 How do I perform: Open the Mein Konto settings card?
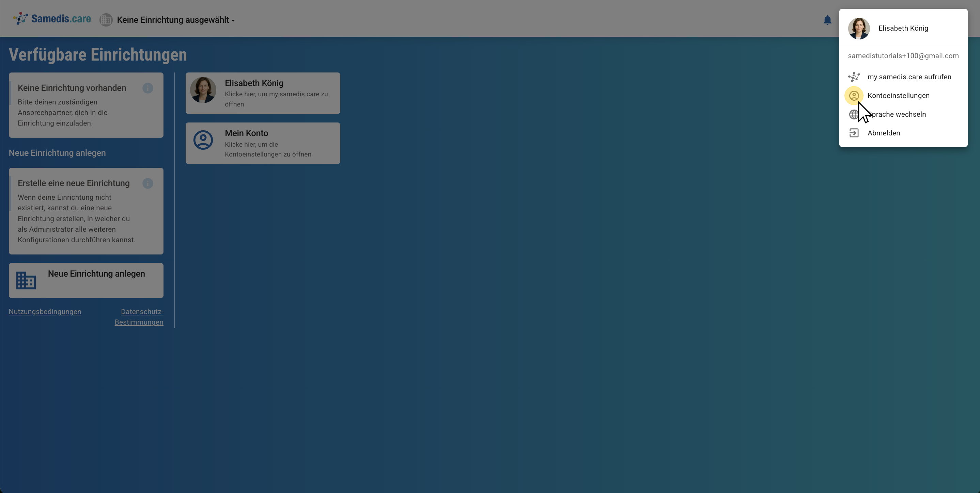[263, 143]
